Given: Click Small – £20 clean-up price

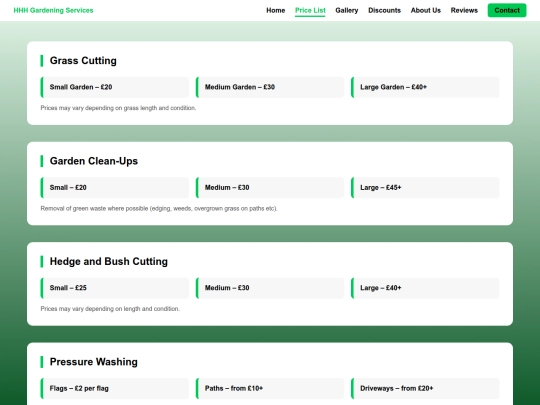Looking at the screenshot, I should [x=115, y=188].
